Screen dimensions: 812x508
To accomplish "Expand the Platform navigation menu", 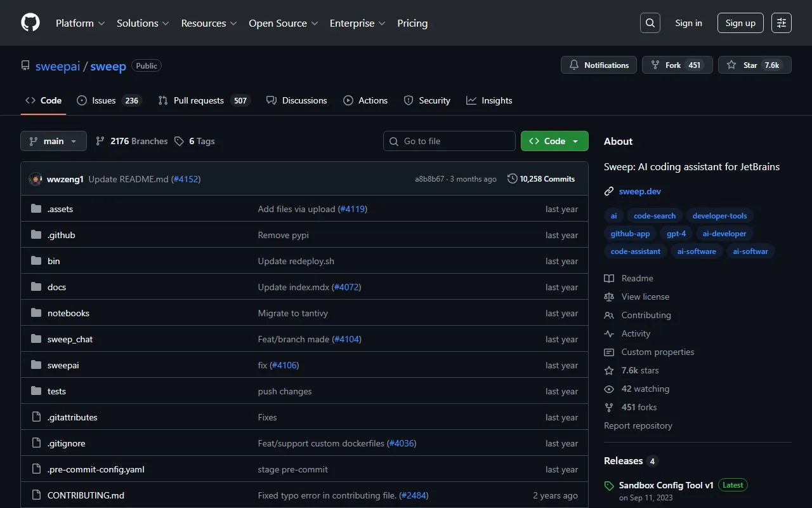I will point(80,23).
